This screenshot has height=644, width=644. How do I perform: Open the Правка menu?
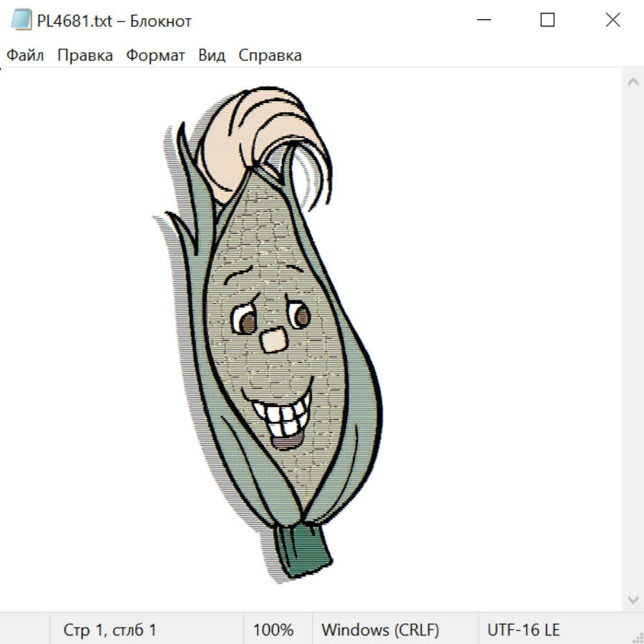pos(84,56)
